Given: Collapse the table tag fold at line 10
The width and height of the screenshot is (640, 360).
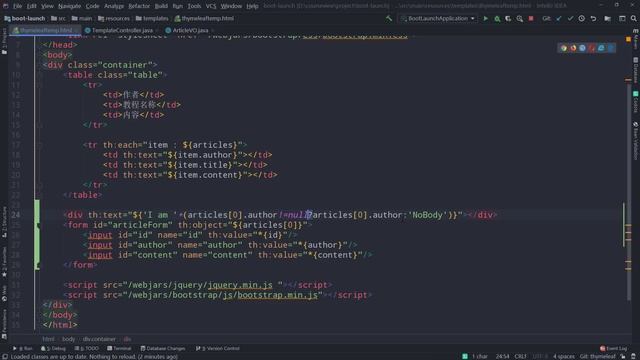Looking at the screenshot, I should pyautogui.click(x=39, y=75).
